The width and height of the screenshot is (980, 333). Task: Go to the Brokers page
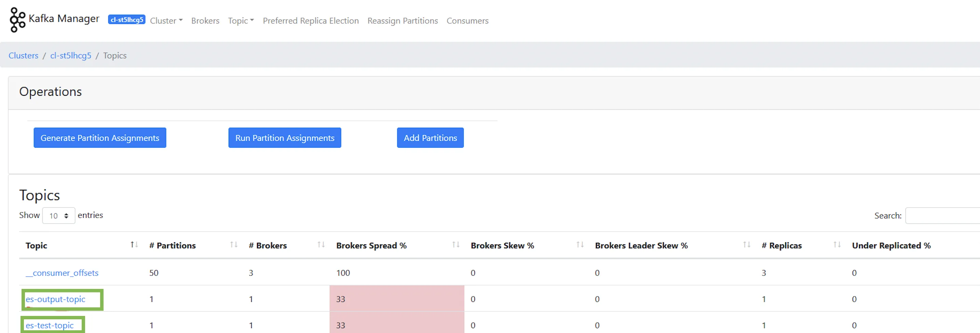205,21
